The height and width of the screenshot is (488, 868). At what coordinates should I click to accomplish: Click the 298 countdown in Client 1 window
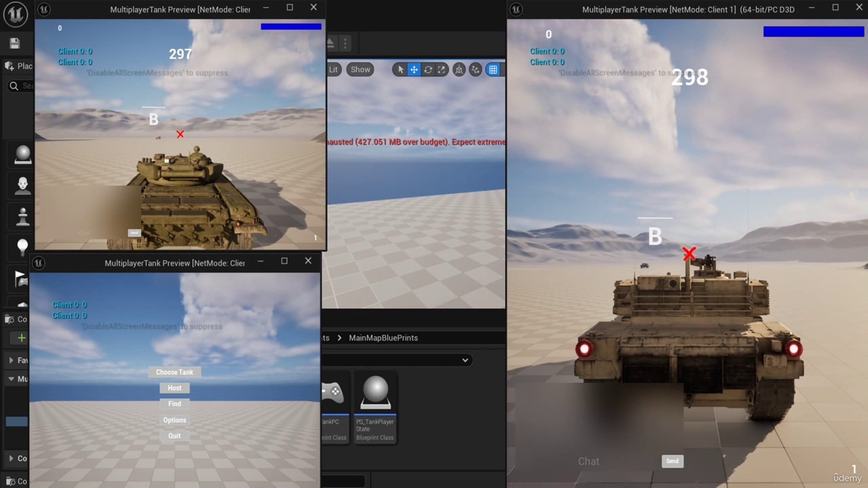coord(690,77)
